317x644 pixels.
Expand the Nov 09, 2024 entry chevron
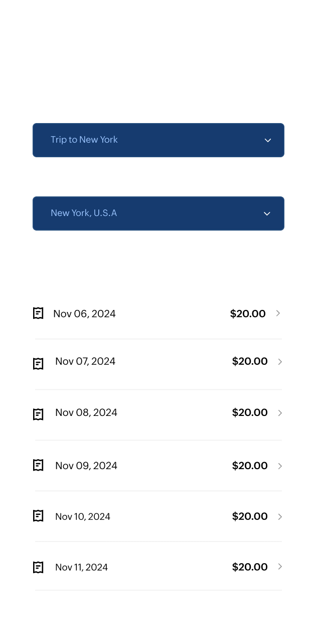tap(280, 466)
